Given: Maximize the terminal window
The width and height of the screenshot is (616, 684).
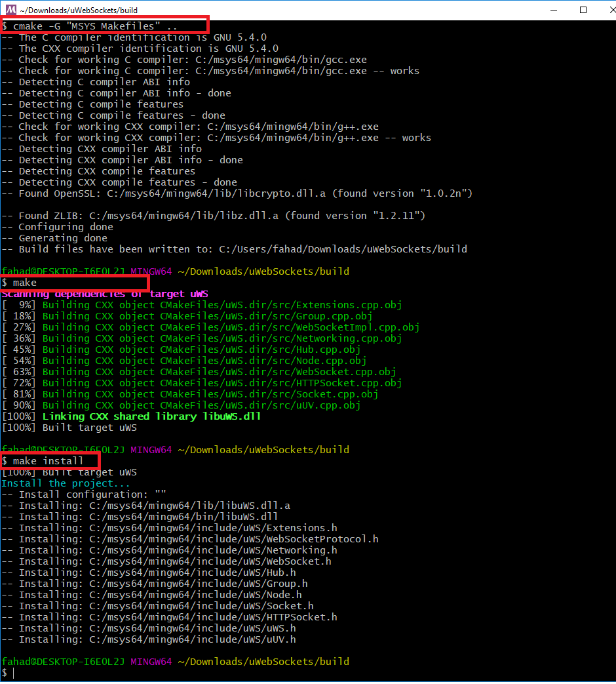Looking at the screenshot, I should click(583, 10).
